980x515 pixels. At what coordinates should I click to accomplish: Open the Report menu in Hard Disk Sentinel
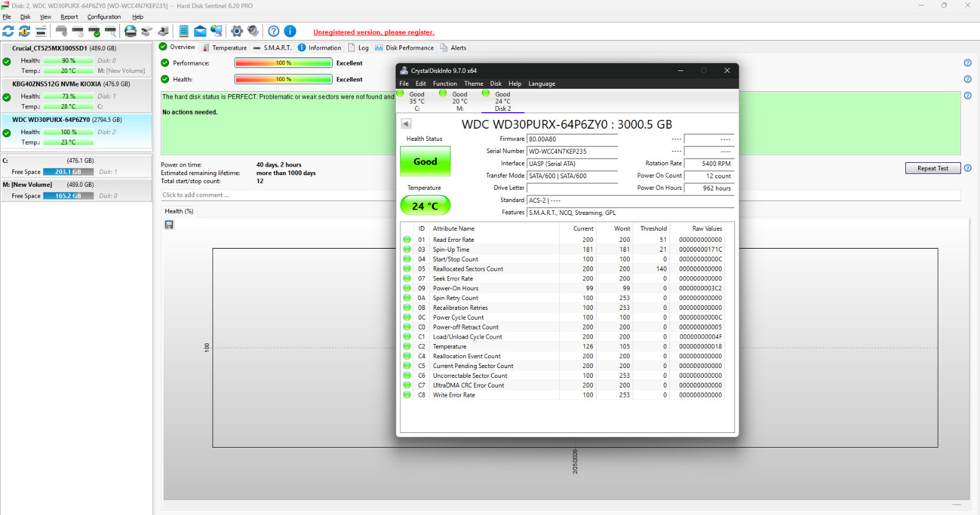69,17
